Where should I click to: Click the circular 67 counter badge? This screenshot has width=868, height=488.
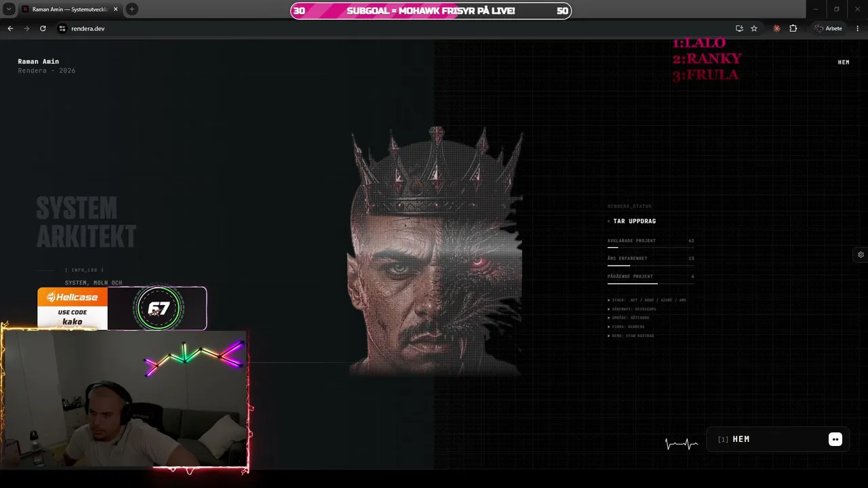tap(158, 309)
